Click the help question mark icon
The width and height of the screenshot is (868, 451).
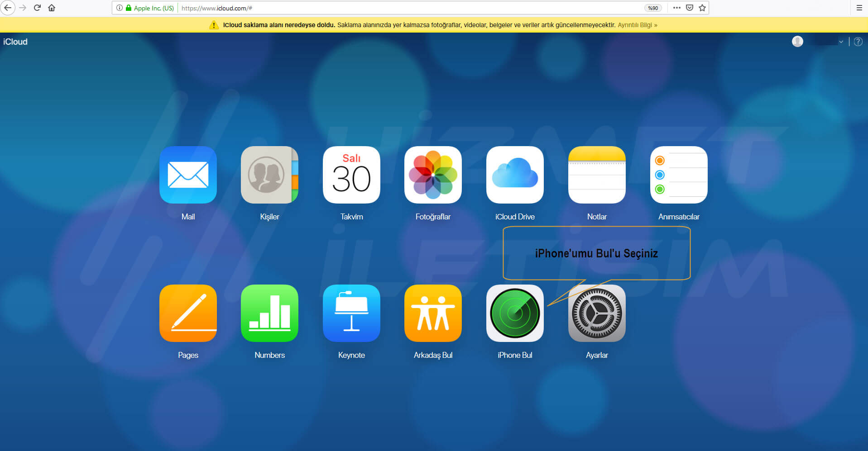(858, 42)
